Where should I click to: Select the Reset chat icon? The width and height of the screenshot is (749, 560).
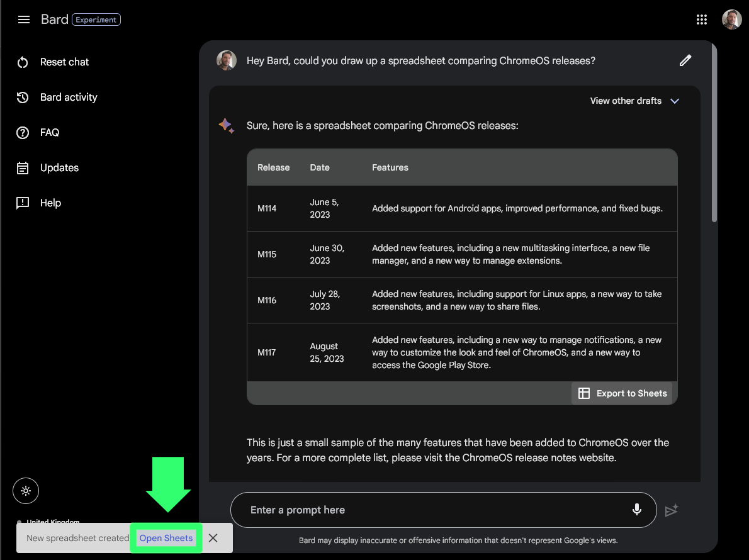(x=23, y=62)
